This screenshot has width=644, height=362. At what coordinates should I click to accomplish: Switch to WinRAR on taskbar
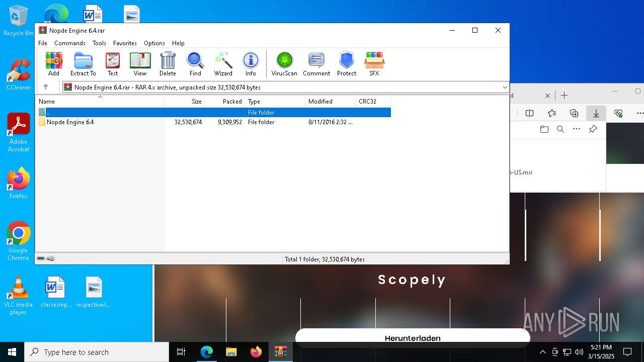(x=280, y=352)
